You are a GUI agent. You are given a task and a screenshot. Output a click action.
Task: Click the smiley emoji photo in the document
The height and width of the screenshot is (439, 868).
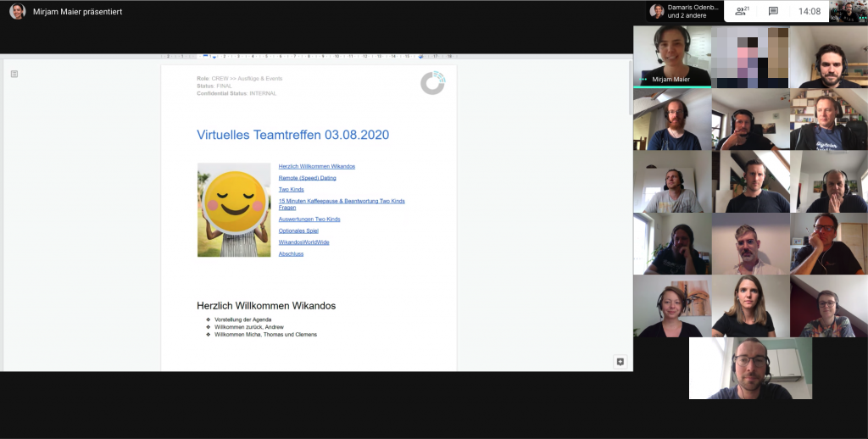(234, 210)
